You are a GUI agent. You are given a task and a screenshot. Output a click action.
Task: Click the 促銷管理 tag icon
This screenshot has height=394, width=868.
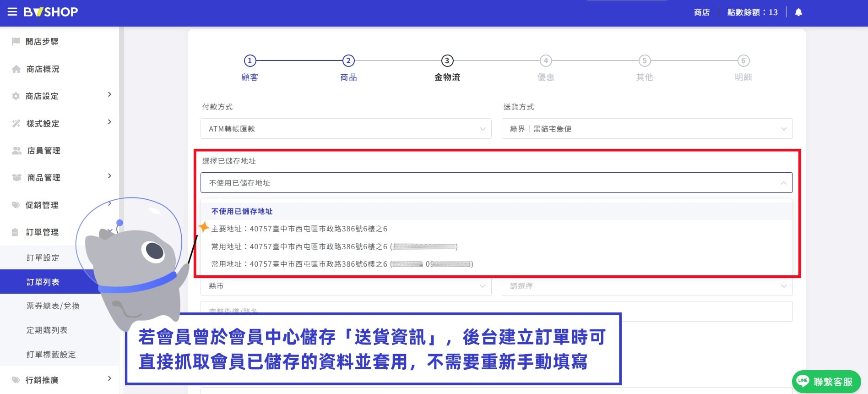coord(16,205)
